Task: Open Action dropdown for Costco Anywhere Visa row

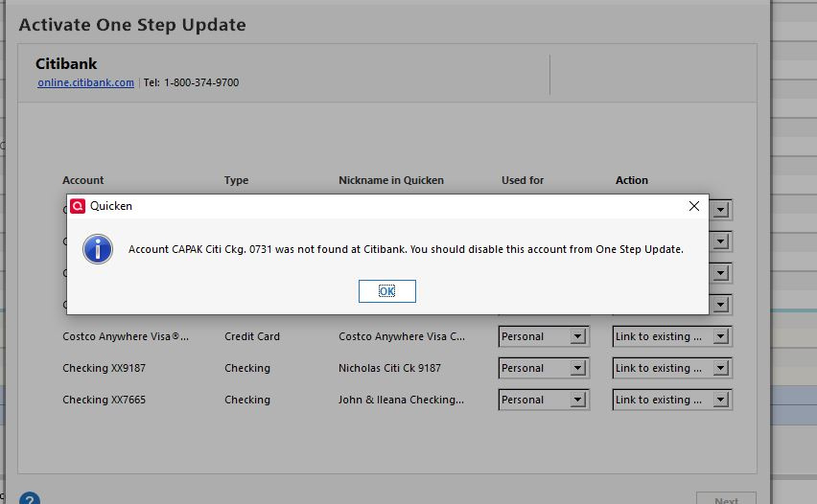Action: [x=672, y=336]
